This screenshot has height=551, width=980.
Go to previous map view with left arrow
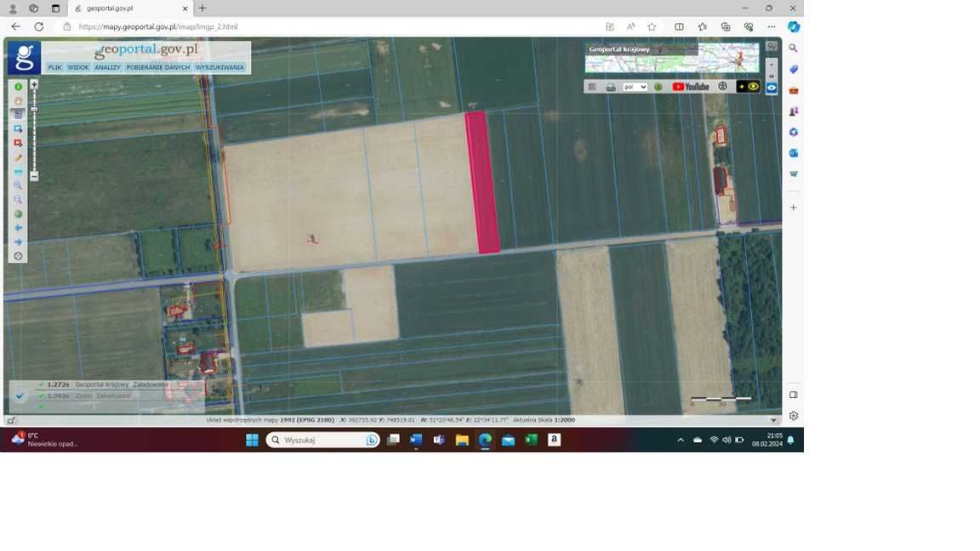(18, 228)
